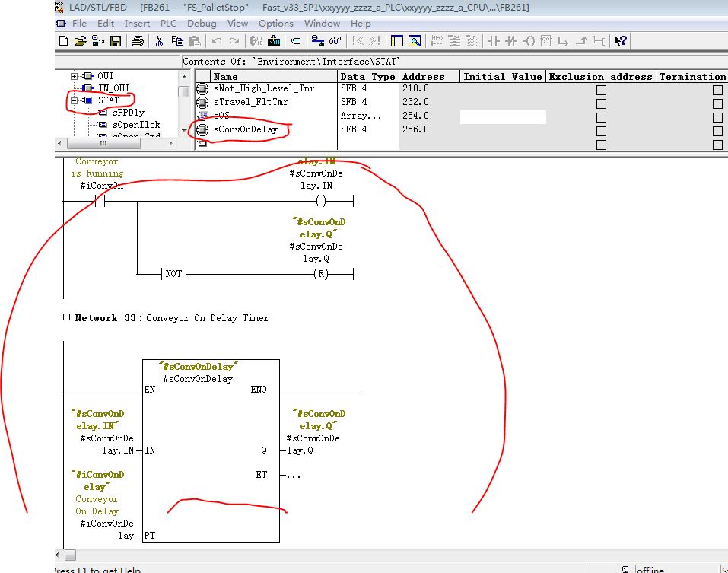Screen dimensions: 728x573
Task: Expand the OUT tree node
Action: pos(75,75)
